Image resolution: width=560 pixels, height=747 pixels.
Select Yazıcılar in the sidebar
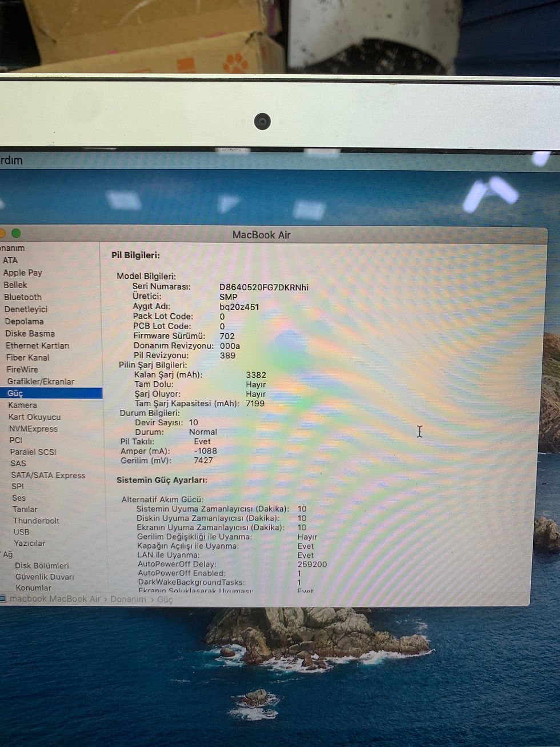click(x=29, y=544)
